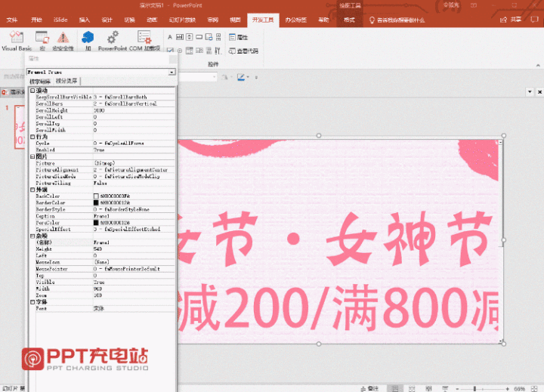
Task: Click the Properties button in Controls group
Action: [238, 37]
